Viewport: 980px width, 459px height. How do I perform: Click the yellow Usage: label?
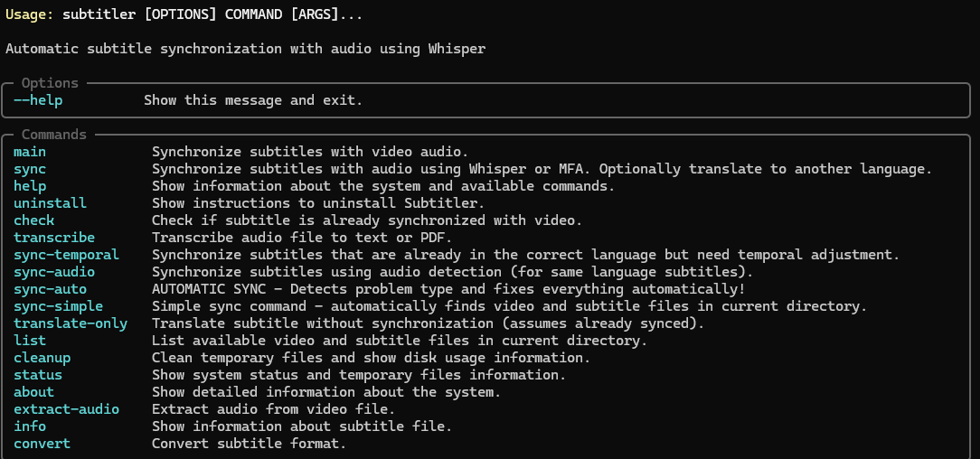point(30,14)
